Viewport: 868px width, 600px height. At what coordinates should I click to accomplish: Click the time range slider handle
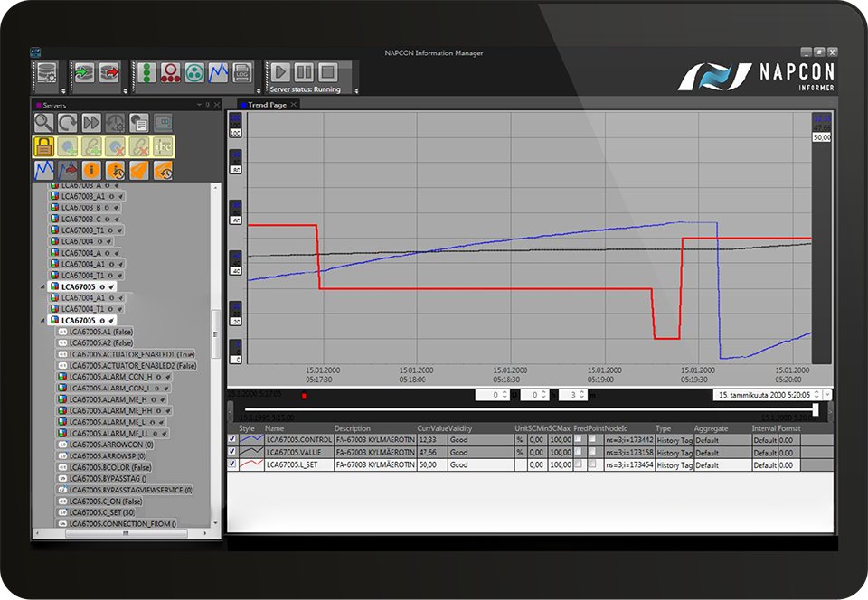tap(816, 409)
